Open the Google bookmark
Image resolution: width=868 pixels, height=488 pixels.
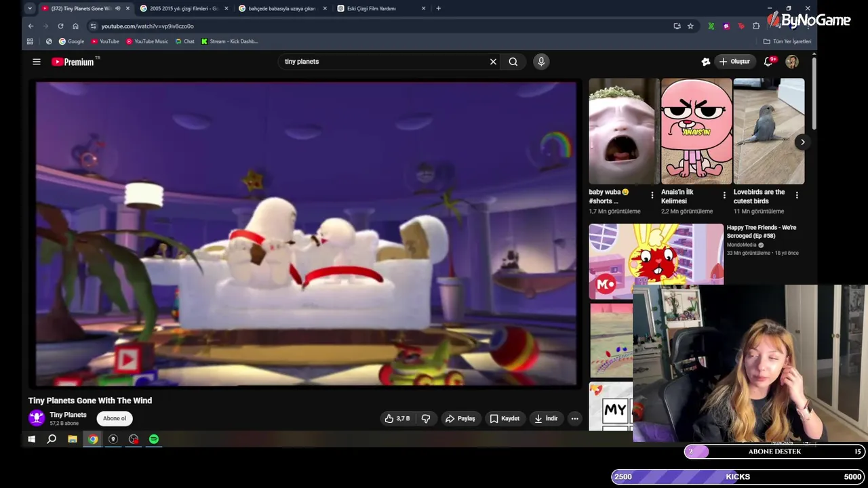coord(72,41)
